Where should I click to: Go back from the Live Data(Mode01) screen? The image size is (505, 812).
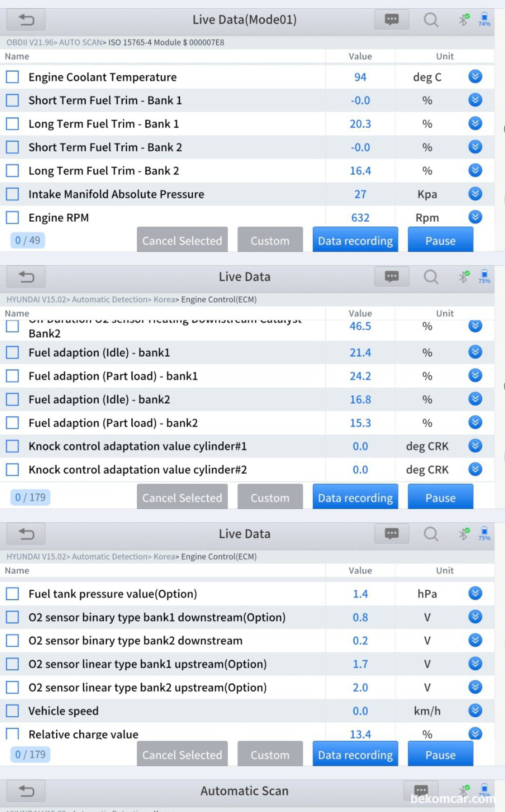tap(26, 20)
